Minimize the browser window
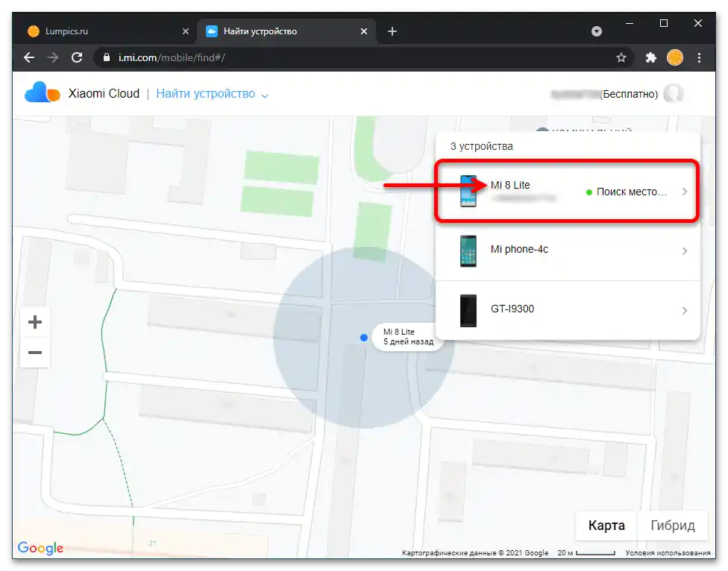 click(x=630, y=23)
